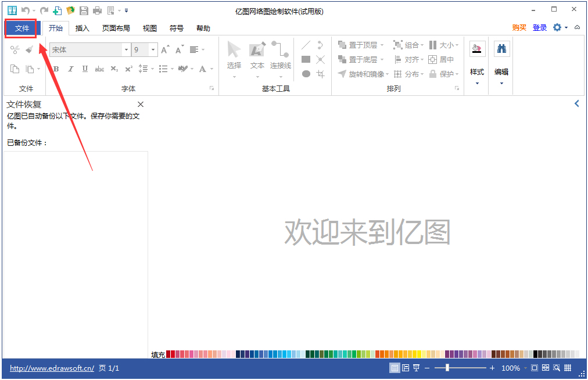
Task: Toggle underline text formatting
Action: pos(85,69)
